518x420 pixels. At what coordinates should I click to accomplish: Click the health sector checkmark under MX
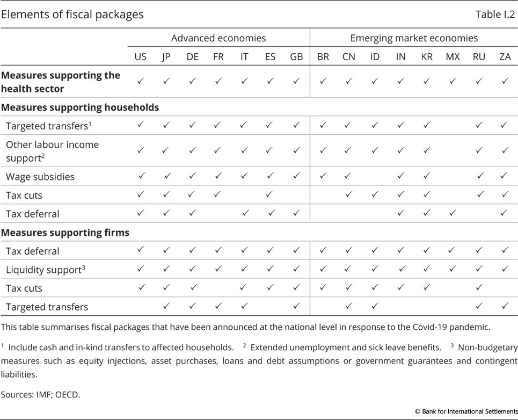(x=453, y=81)
